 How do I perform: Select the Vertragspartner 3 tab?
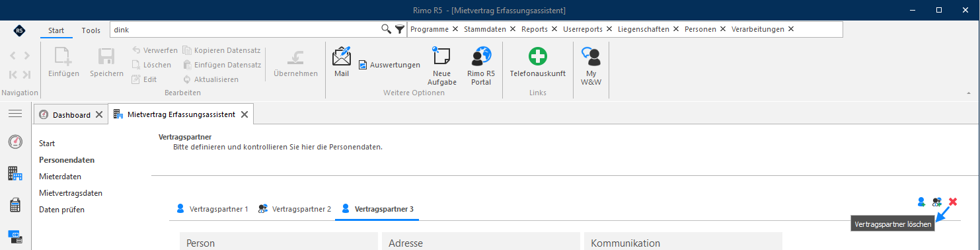[378, 209]
